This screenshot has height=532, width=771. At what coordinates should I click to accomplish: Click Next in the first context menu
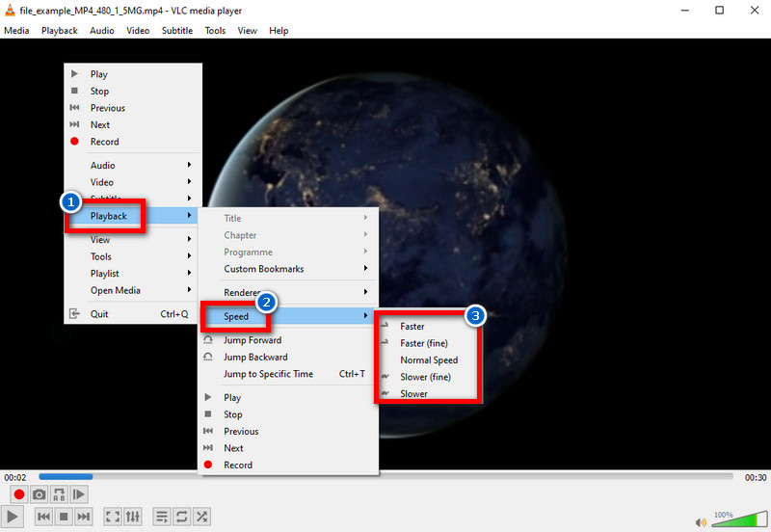click(133, 124)
